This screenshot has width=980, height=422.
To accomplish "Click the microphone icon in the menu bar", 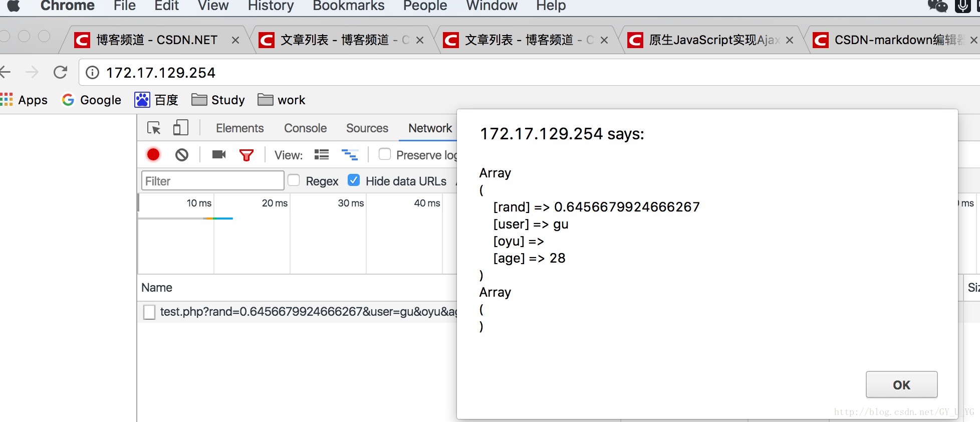I will click(x=962, y=6).
